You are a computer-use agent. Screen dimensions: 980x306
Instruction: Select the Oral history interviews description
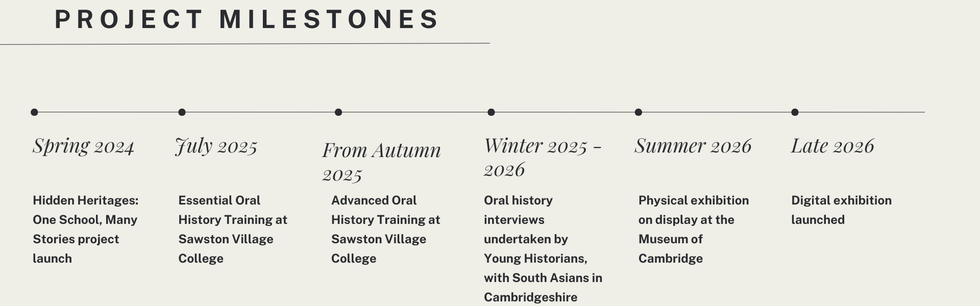pos(543,248)
